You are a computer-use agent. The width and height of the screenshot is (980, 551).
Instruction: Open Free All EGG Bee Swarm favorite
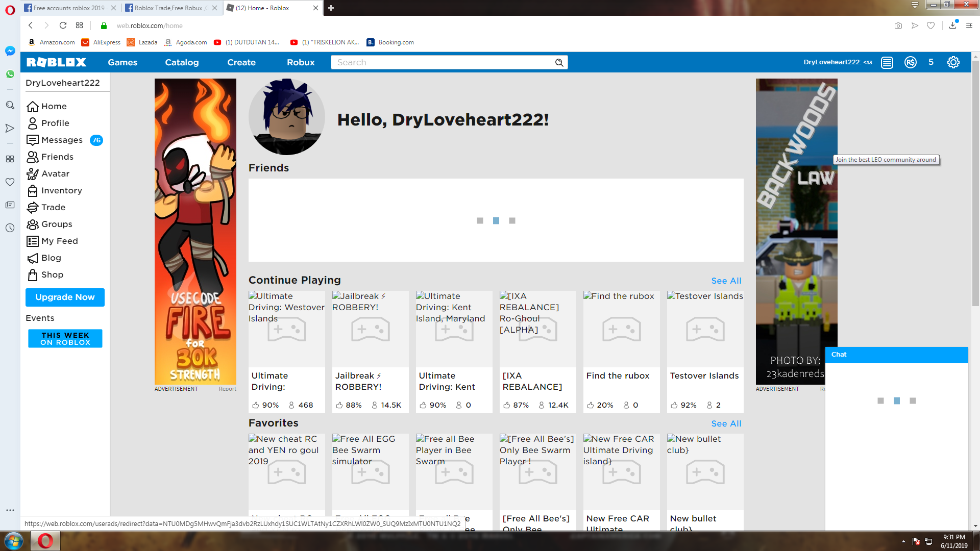[x=370, y=482]
